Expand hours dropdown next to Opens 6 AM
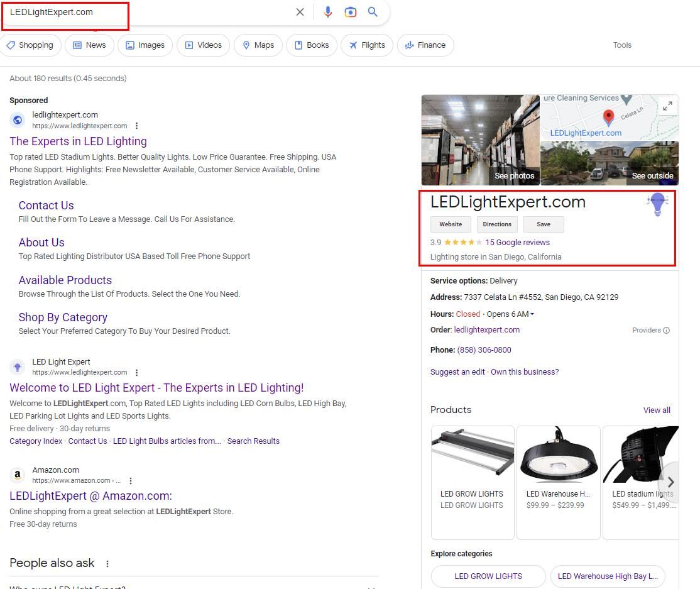 532,314
